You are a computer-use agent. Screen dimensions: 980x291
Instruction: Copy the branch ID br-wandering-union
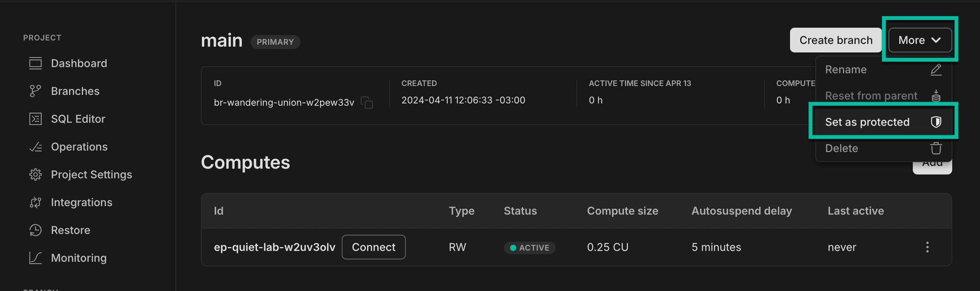(x=366, y=103)
